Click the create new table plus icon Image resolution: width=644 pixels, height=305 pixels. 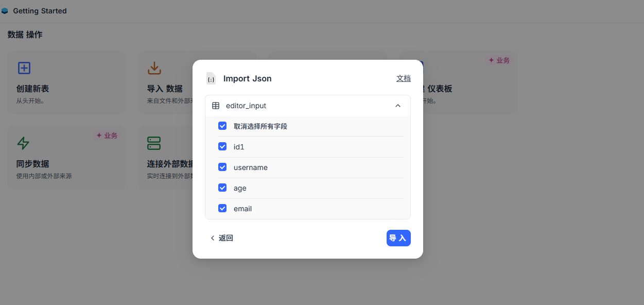[x=24, y=68]
